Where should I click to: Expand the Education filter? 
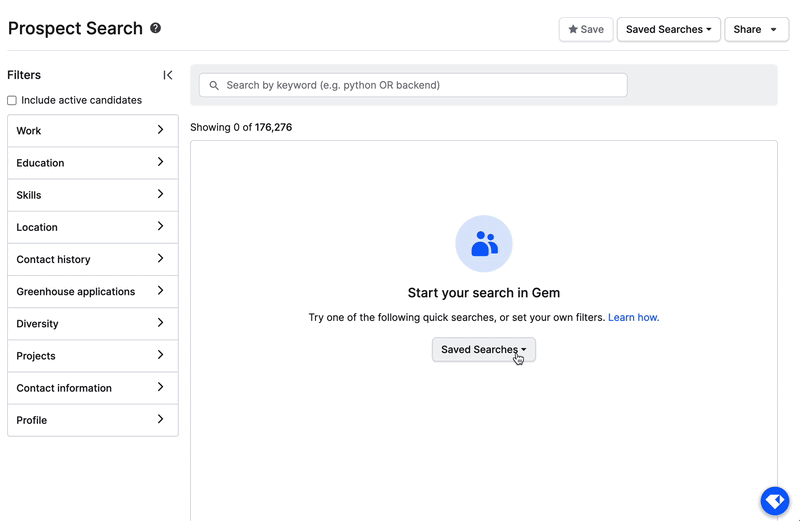(x=92, y=163)
